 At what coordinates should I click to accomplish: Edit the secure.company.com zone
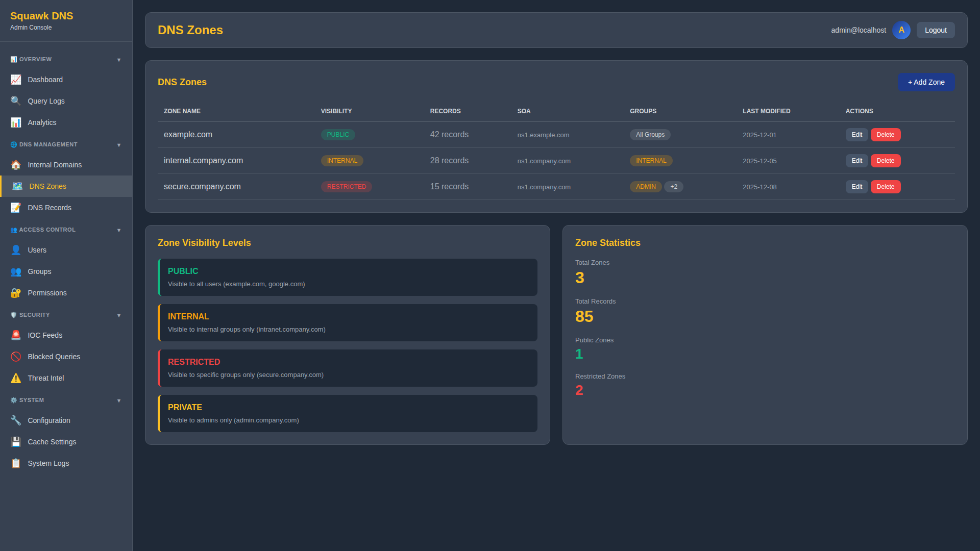click(x=856, y=187)
